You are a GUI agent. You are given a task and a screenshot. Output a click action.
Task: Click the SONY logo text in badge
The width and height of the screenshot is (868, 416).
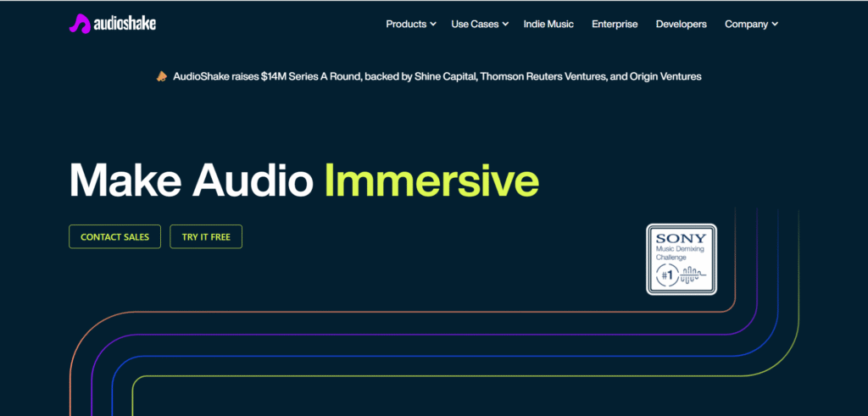tap(682, 237)
